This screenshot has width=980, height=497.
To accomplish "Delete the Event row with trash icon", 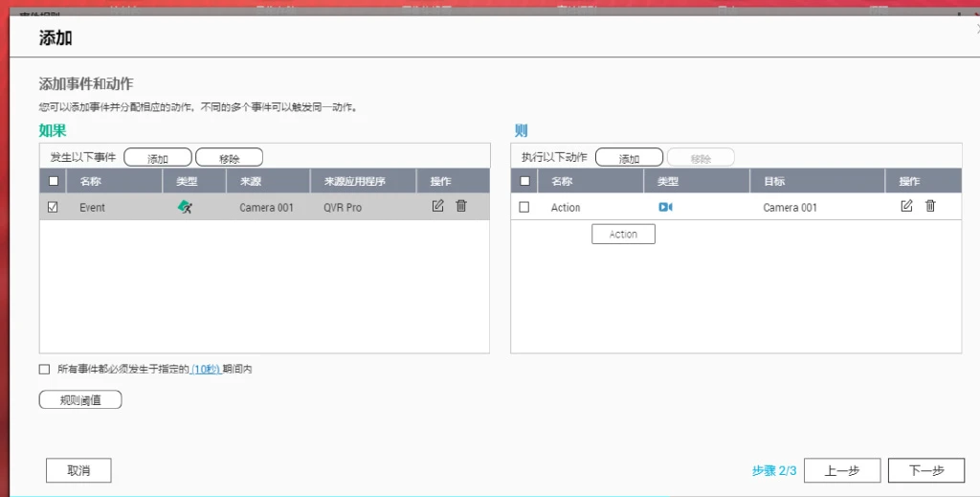I will tap(461, 206).
